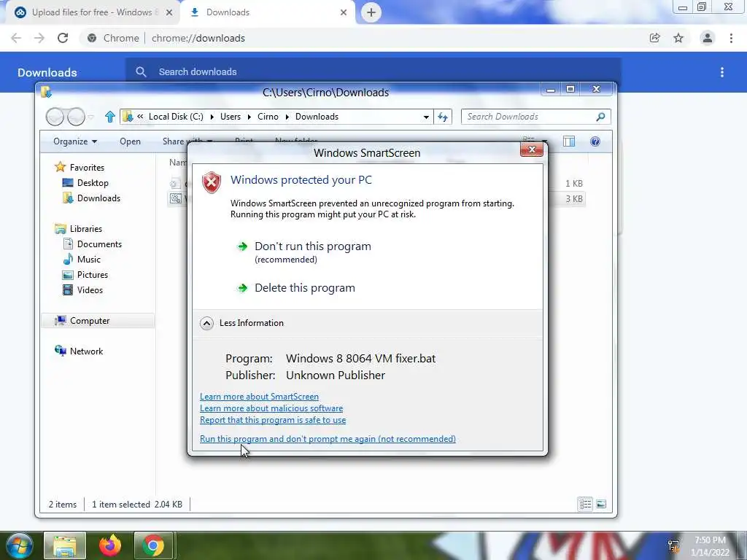Open File Explorer from taskbar

click(x=65, y=545)
